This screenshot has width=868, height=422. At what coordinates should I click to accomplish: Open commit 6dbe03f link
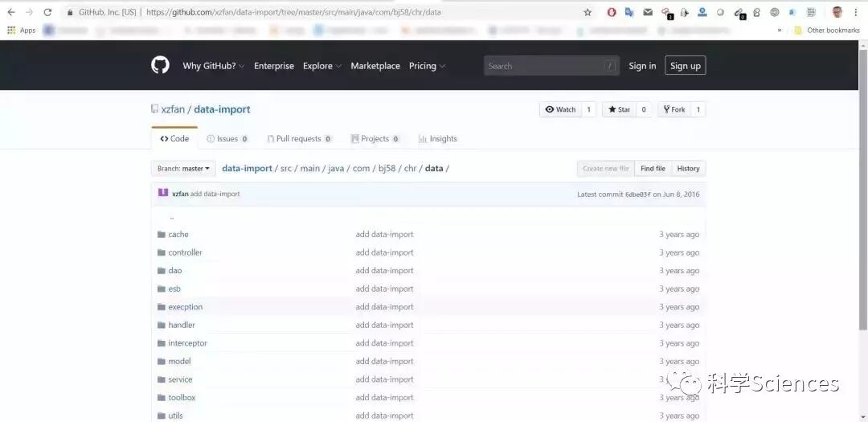637,195
